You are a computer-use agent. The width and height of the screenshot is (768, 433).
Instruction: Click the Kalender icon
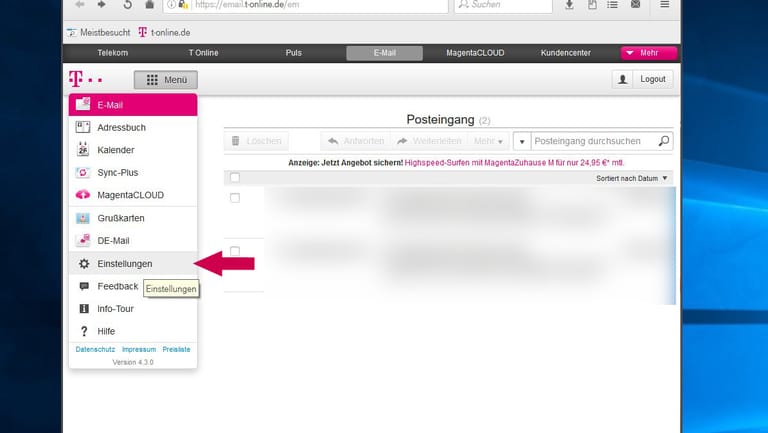83,149
